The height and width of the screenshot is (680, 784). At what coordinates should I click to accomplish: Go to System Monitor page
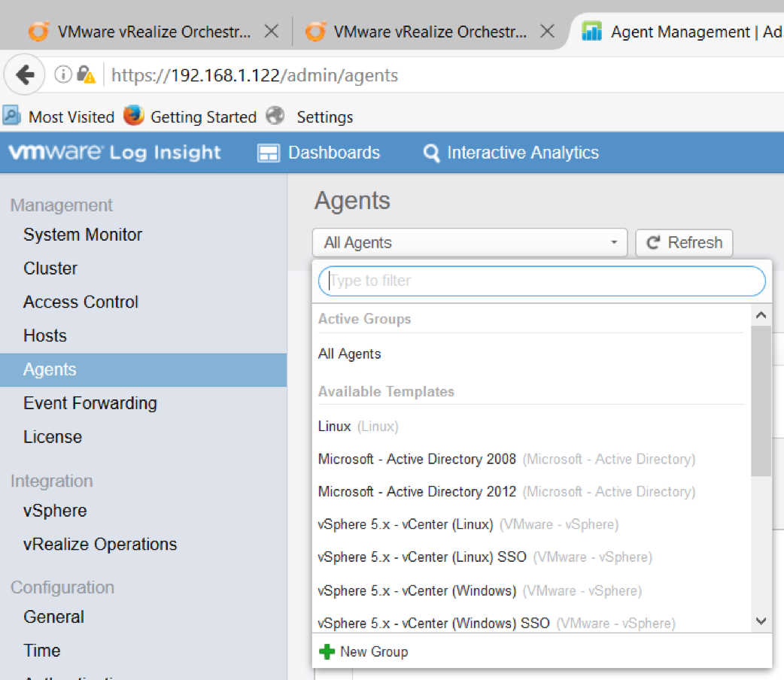[x=83, y=235]
